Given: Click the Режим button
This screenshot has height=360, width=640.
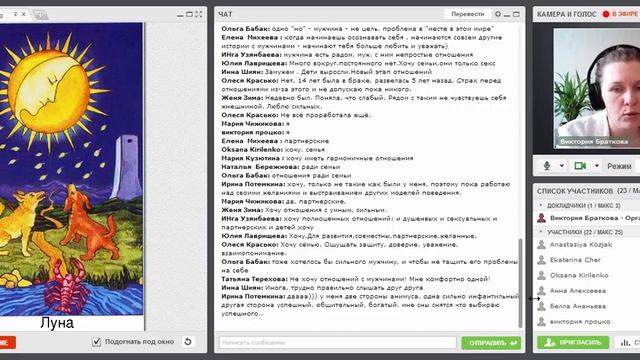Looking at the screenshot, I should point(619,166).
